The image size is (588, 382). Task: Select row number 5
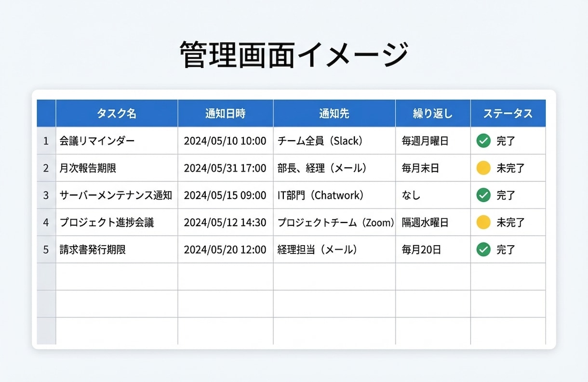coord(46,250)
